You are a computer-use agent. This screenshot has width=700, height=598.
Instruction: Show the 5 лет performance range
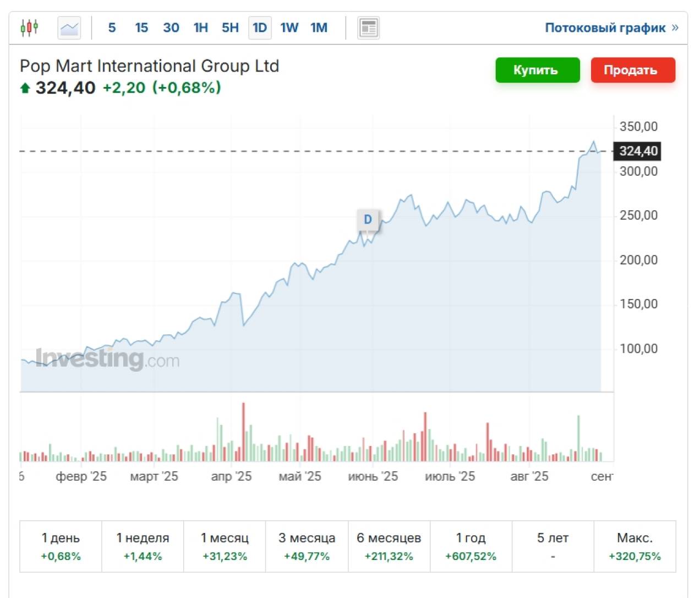(553, 546)
